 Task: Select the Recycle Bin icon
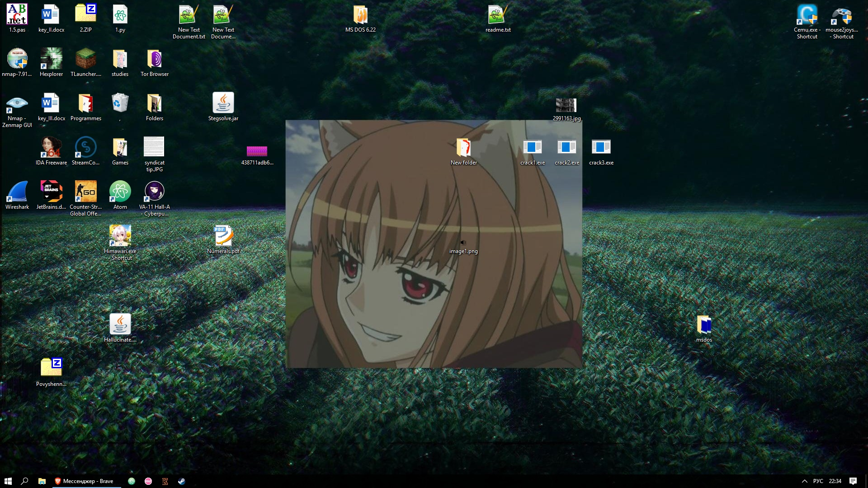(120, 103)
